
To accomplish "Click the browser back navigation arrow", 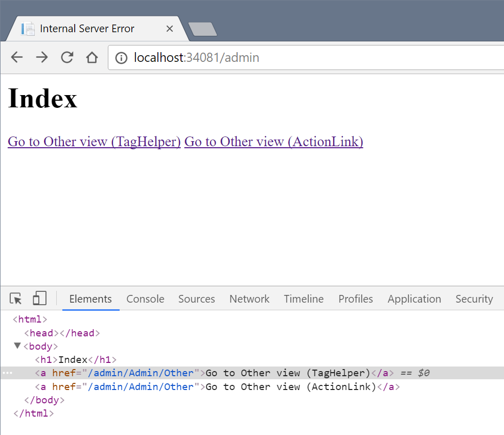I will click(16, 57).
